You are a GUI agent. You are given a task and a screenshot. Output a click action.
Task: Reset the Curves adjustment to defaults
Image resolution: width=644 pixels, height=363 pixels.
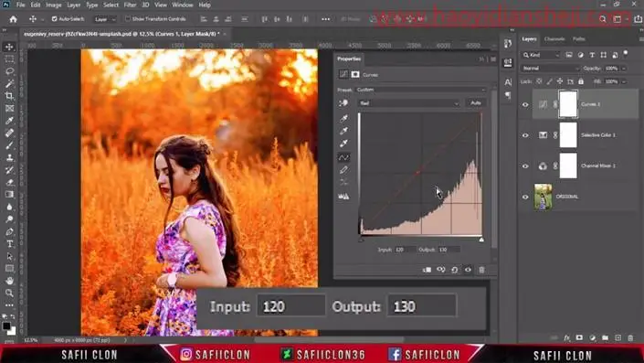click(x=454, y=270)
